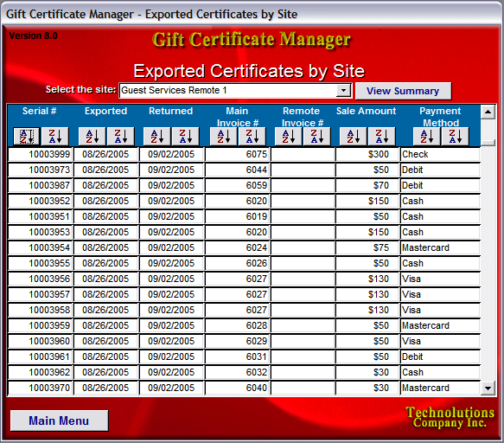Image resolution: width=504 pixels, height=443 pixels.
Task: Click the View Summary button
Action: pos(403,91)
